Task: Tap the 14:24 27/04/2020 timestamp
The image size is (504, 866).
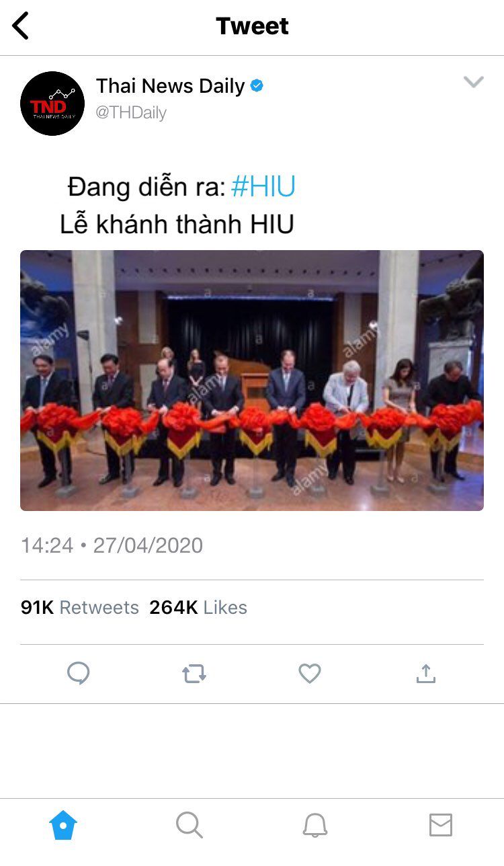Action: click(112, 545)
